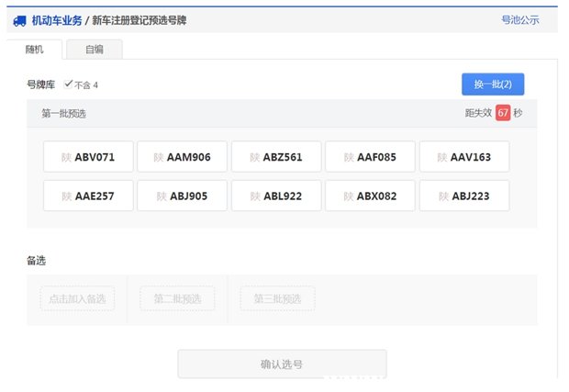Pick plate number 陕 ABZ561
The width and height of the screenshot is (569, 392).
pyautogui.click(x=276, y=157)
